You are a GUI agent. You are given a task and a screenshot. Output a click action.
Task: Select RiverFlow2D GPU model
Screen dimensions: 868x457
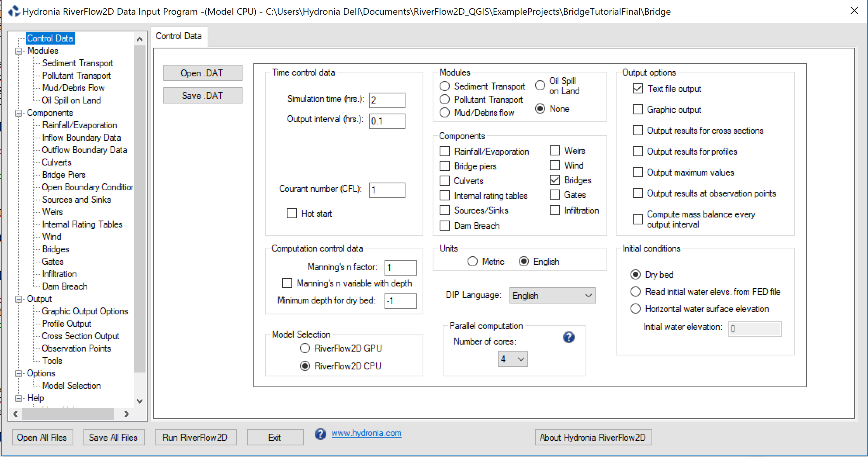tap(305, 348)
